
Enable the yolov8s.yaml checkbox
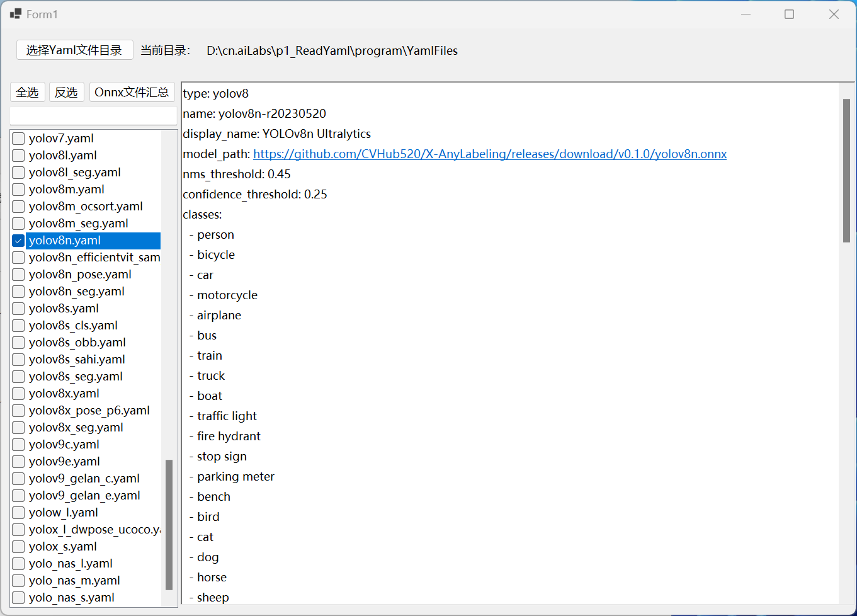pos(18,309)
